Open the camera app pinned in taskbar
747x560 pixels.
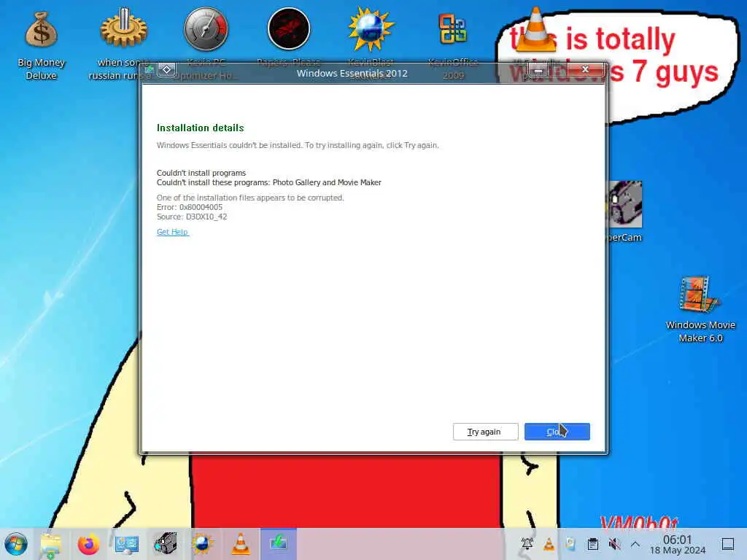(165, 543)
